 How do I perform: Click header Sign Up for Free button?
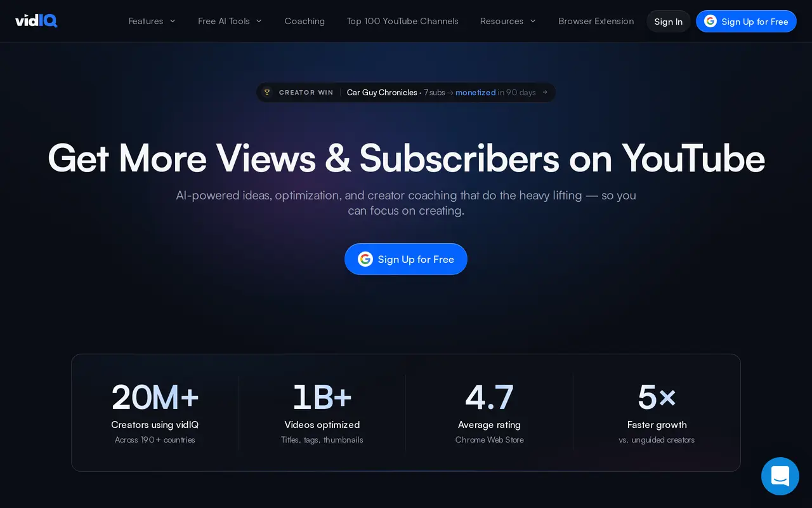pyautogui.click(x=746, y=22)
